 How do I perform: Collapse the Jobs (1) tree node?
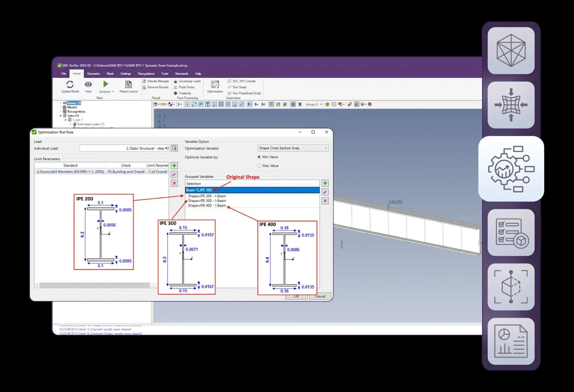click(61, 116)
